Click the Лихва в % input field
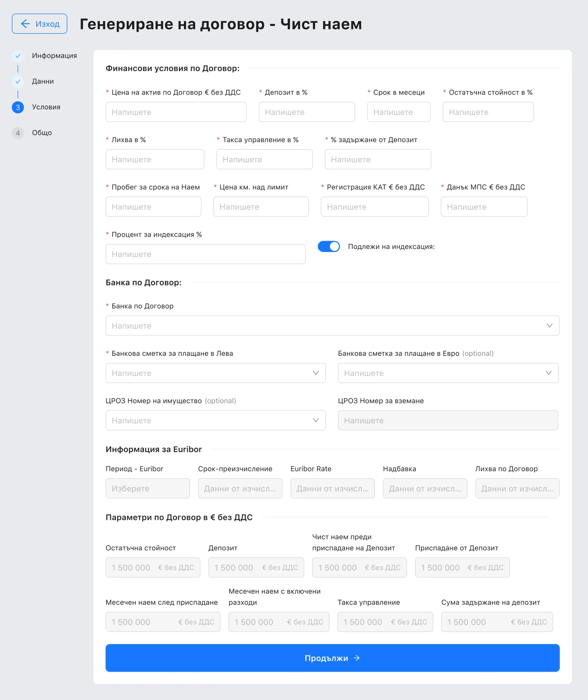 tap(155, 159)
